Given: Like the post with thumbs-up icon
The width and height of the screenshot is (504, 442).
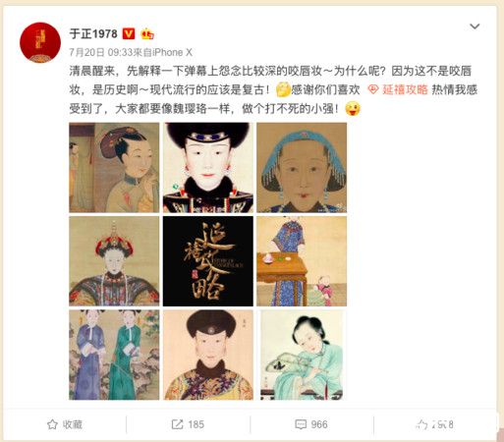Looking at the screenshot, I should click(x=421, y=424).
